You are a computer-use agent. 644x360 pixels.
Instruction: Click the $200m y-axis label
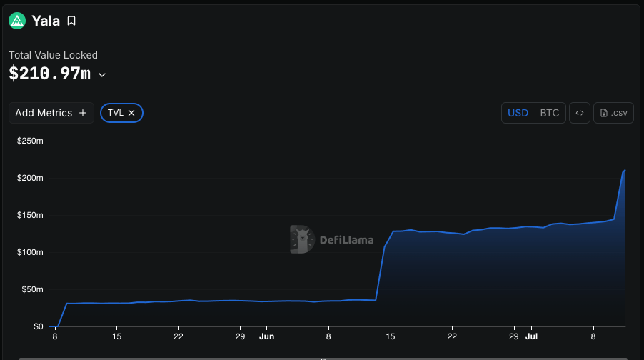pos(30,178)
